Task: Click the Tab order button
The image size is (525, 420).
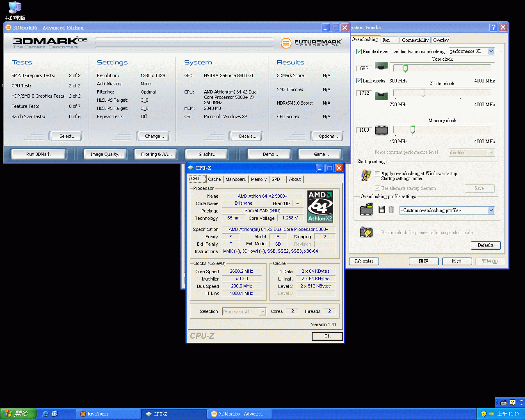Action: (364, 261)
